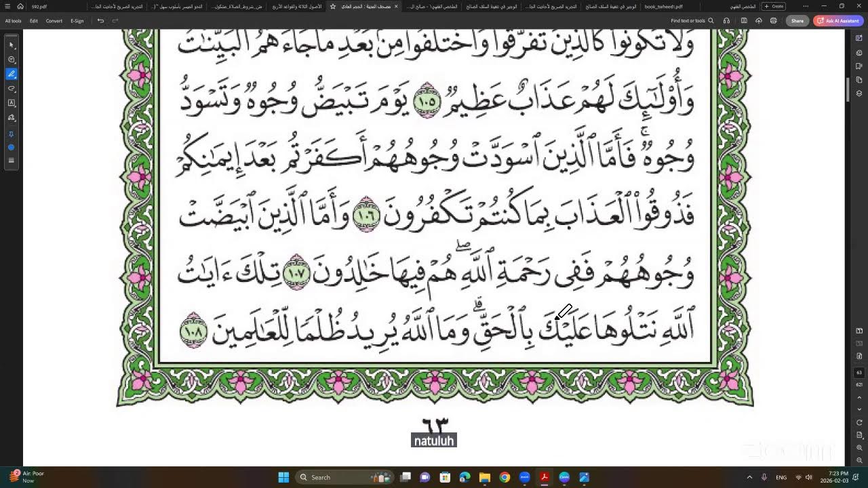Zoom out of the document
The width and height of the screenshot is (868, 488).
(859, 460)
